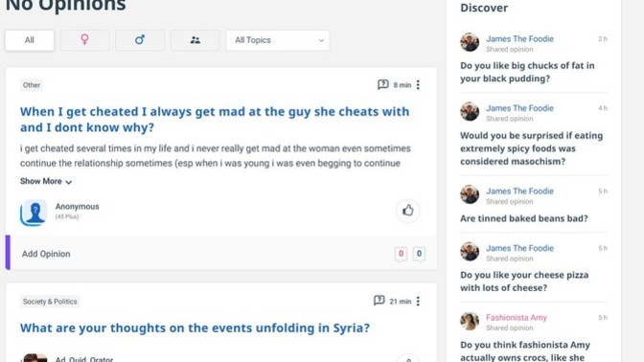Click question icon beside 8 min
The image size is (644, 362).
pyautogui.click(x=382, y=84)
